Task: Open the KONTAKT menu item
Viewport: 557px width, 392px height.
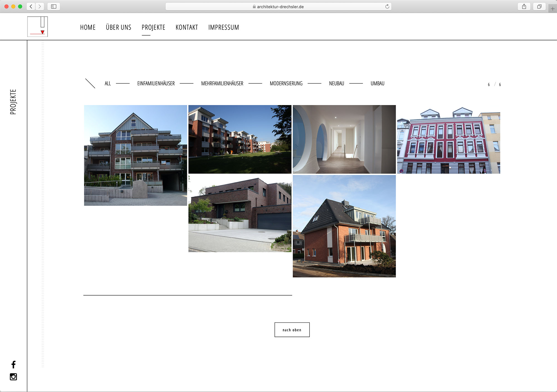Action: tap(187, 27)
